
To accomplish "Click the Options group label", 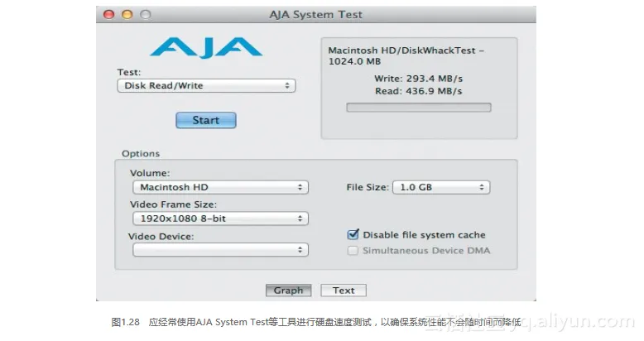I will (141, 154).
